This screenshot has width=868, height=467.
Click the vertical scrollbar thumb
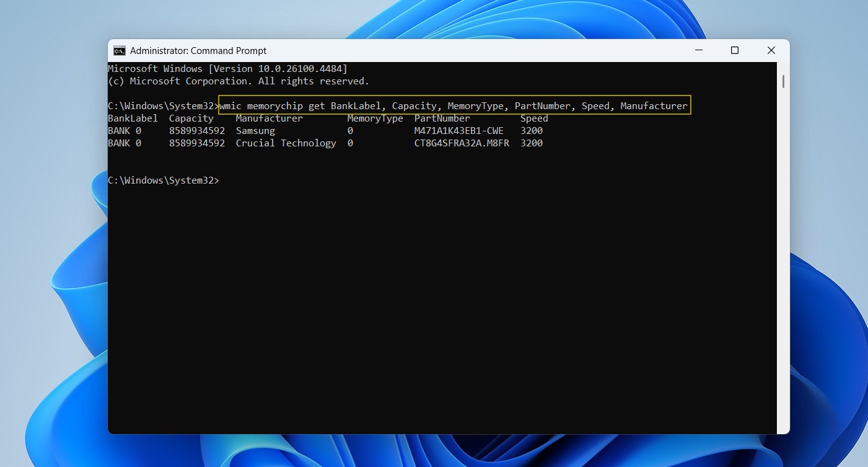783,81
